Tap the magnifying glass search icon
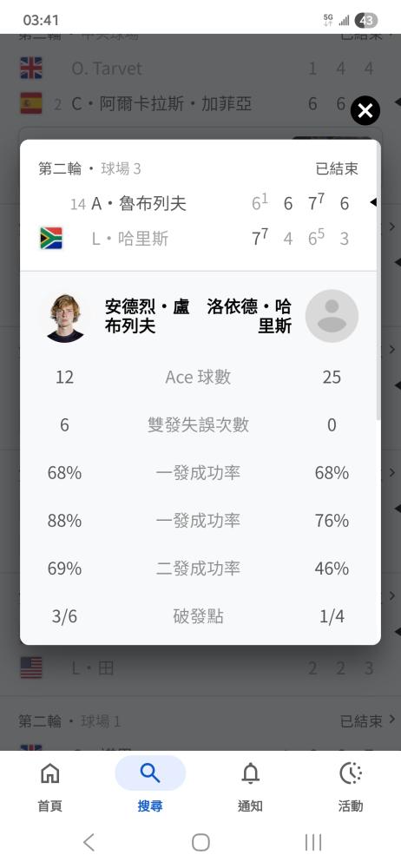401x868 pixels. (150, 773)
